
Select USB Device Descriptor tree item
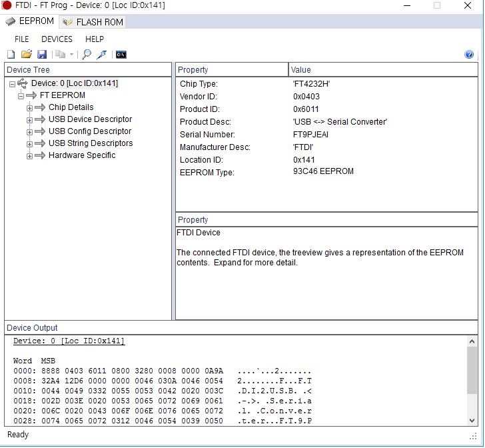[90, 119]
